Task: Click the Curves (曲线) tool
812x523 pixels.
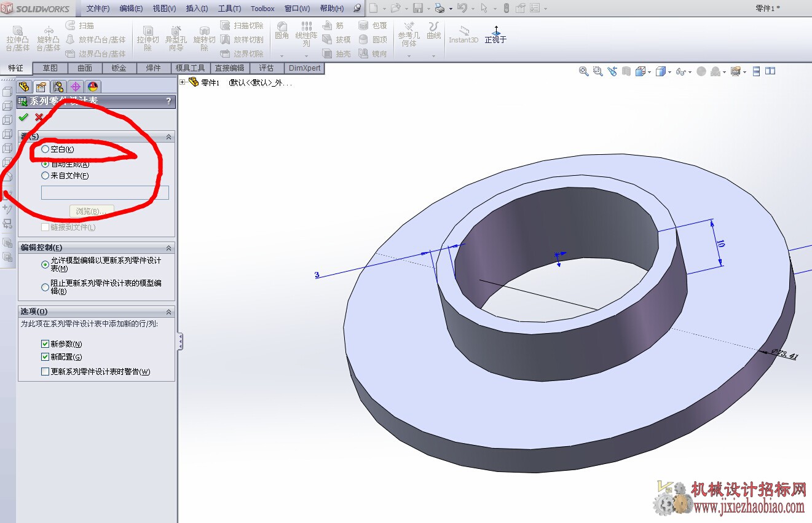Action: coord(434,31)
